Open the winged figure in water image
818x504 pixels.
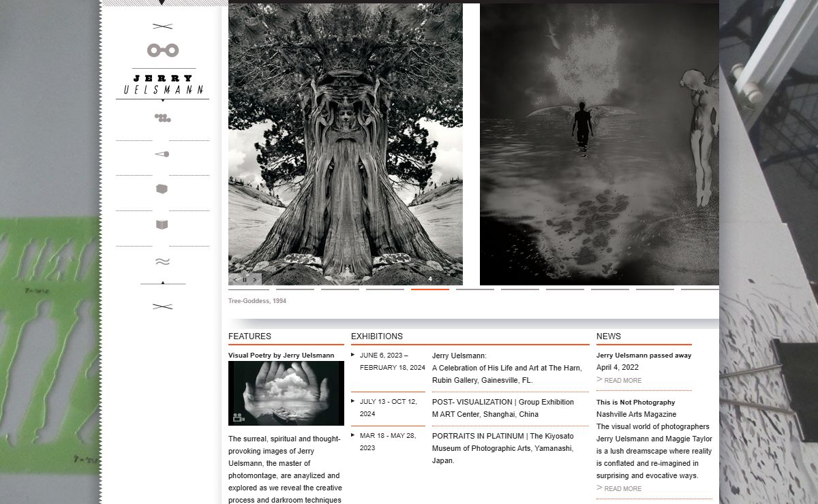tap(599, 144)
